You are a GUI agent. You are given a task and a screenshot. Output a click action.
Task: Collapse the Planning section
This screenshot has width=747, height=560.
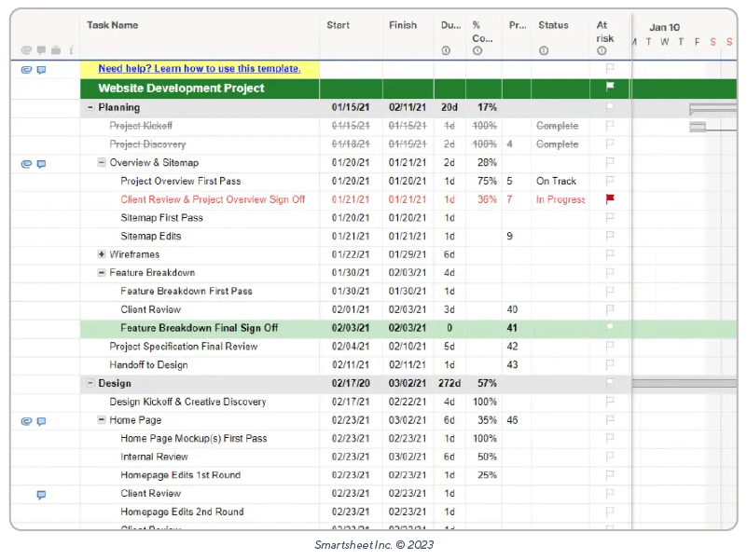click(x=90, y=108)
